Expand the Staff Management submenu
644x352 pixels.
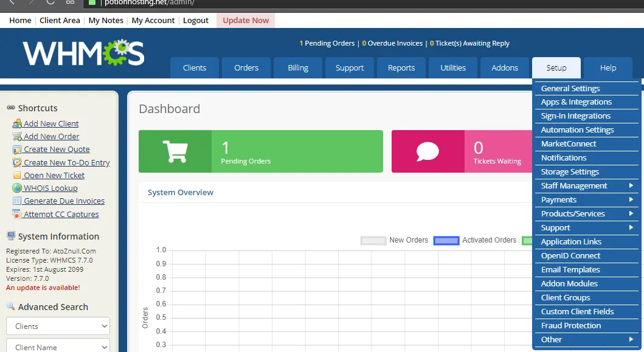[586, 186]
